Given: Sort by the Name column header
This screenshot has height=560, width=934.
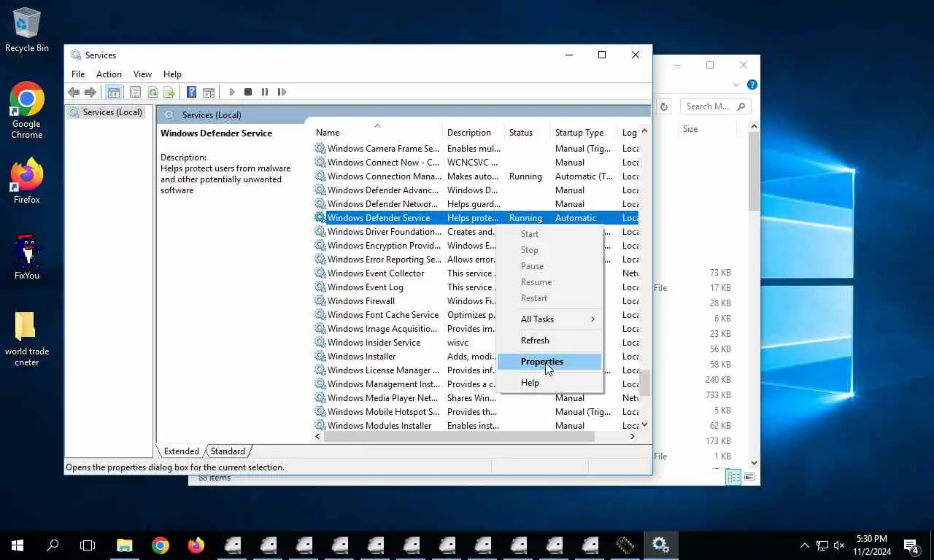Looking at the screenshot, I should (377, 133).
